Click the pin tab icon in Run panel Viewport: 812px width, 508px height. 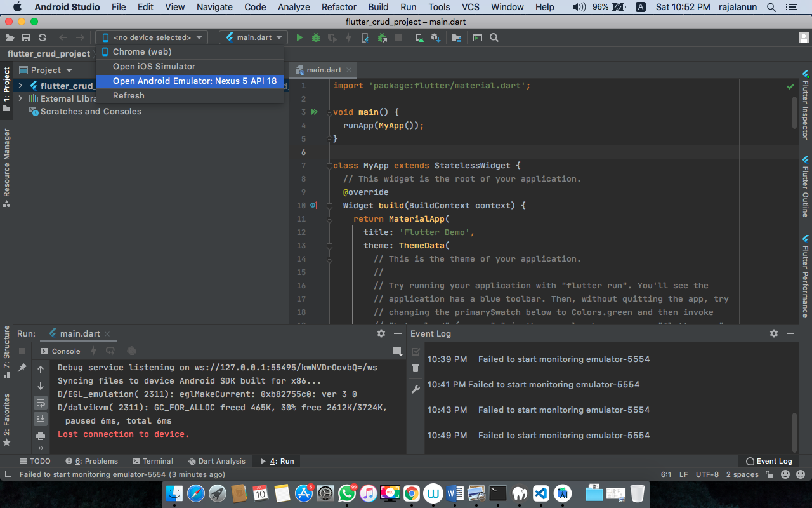click(22, 368)
